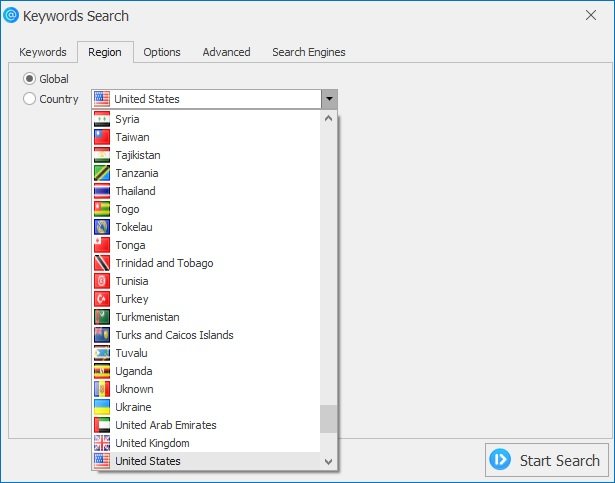This screenshot has width=615, height=483.
Task: Open the Region tab
Action: 105,52
